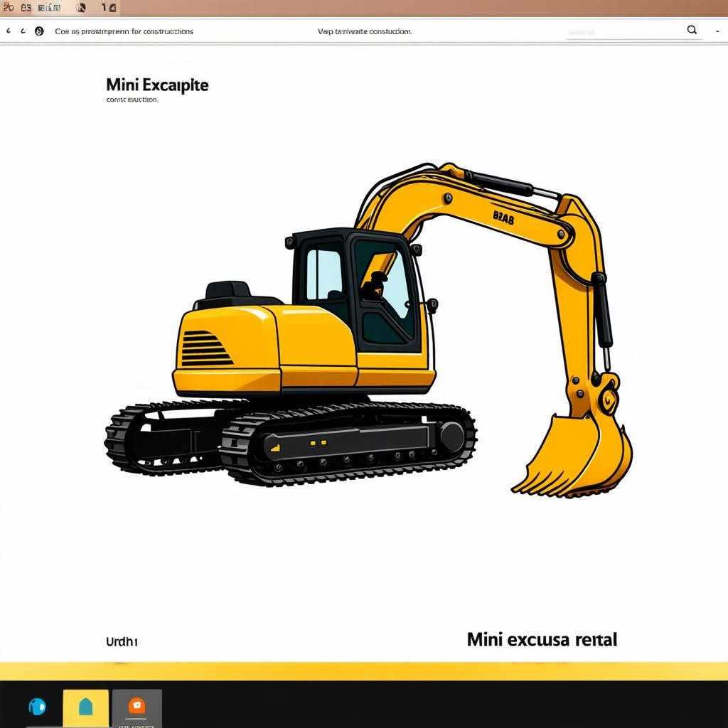Click the browser back arrow
Screen dimensions: 728x728
click(x=9, y=31)
